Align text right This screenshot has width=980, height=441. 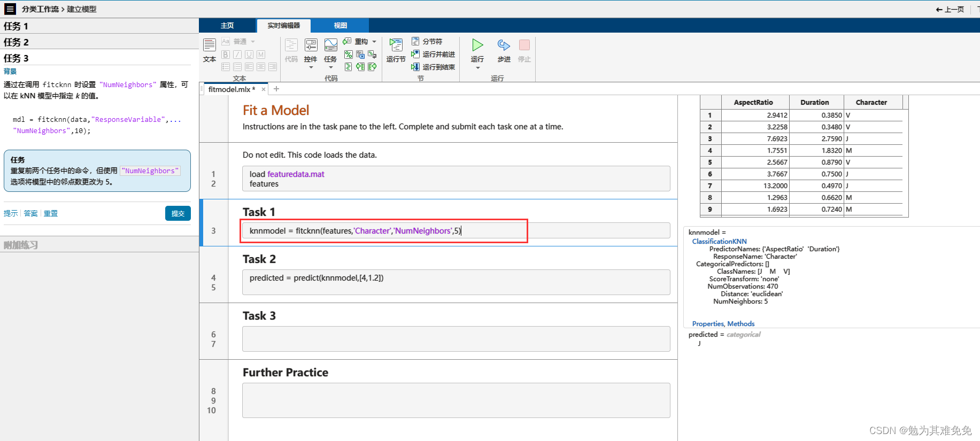coord(273,67)
